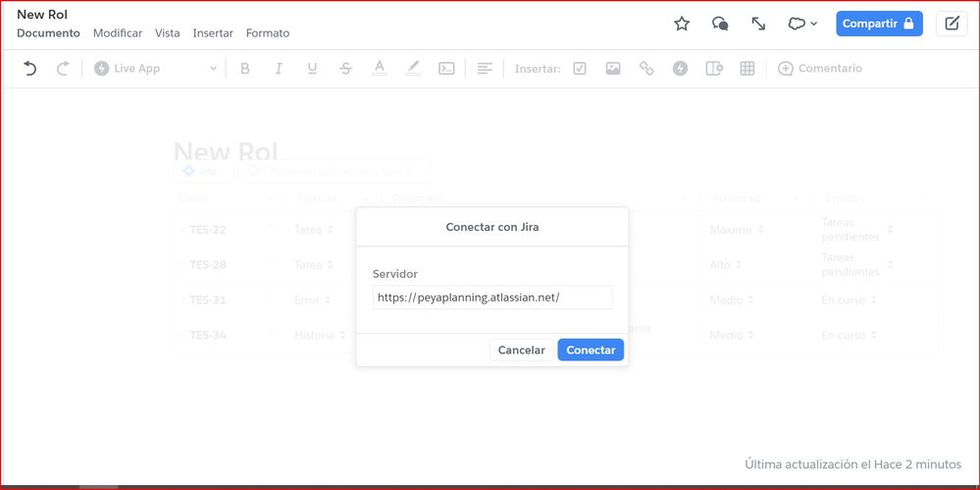The height and width of the screenshot is (490, 980).
Task: Open Tareas pendientes status for TES-22
Action: tap(856, 230)
